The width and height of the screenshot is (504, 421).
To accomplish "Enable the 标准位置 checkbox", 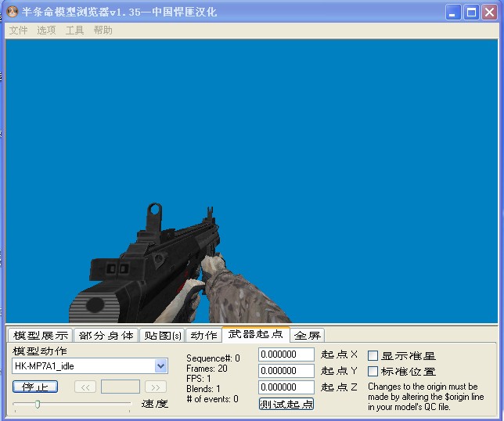I will pos(373,372).
